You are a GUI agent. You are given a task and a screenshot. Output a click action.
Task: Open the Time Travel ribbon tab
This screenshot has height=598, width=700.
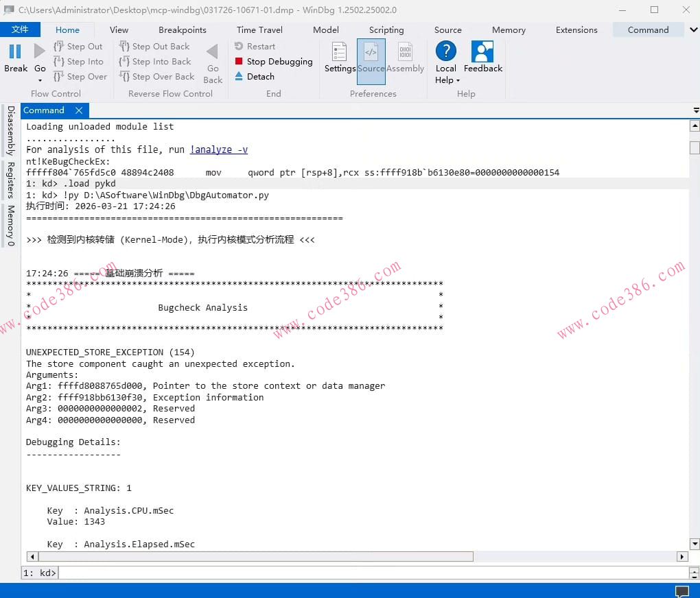(x=259, y=29)
